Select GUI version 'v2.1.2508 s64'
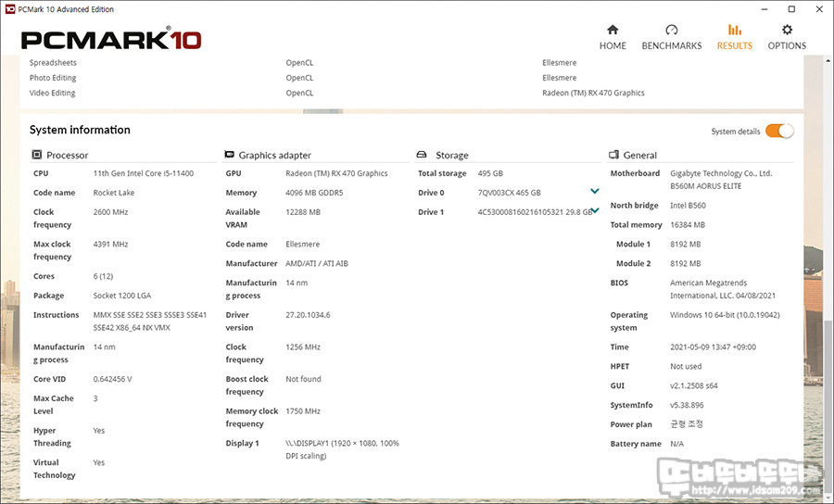The image size is (834, 504). [x=693, y=385]
